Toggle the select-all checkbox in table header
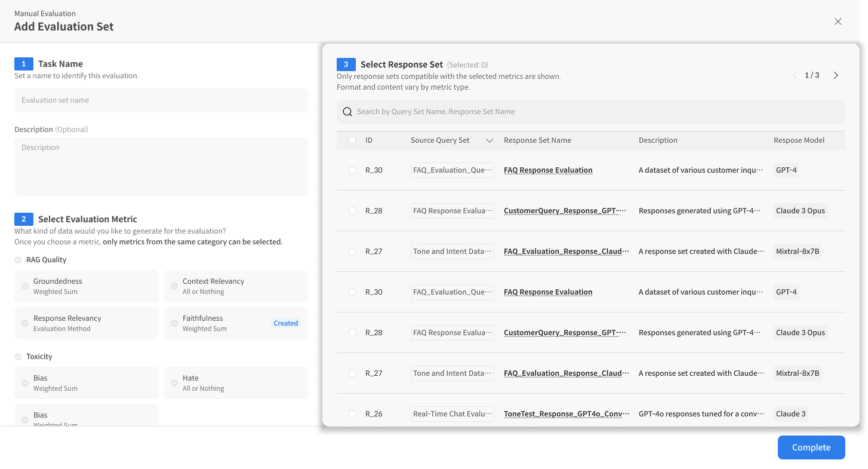The width and height of the screenshot is (868, 469). pyautogui.click(x=352, y=140)
